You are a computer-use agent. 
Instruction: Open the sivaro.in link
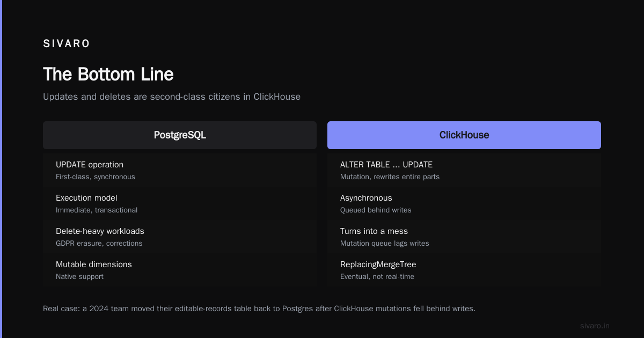(x=595, y=326)
